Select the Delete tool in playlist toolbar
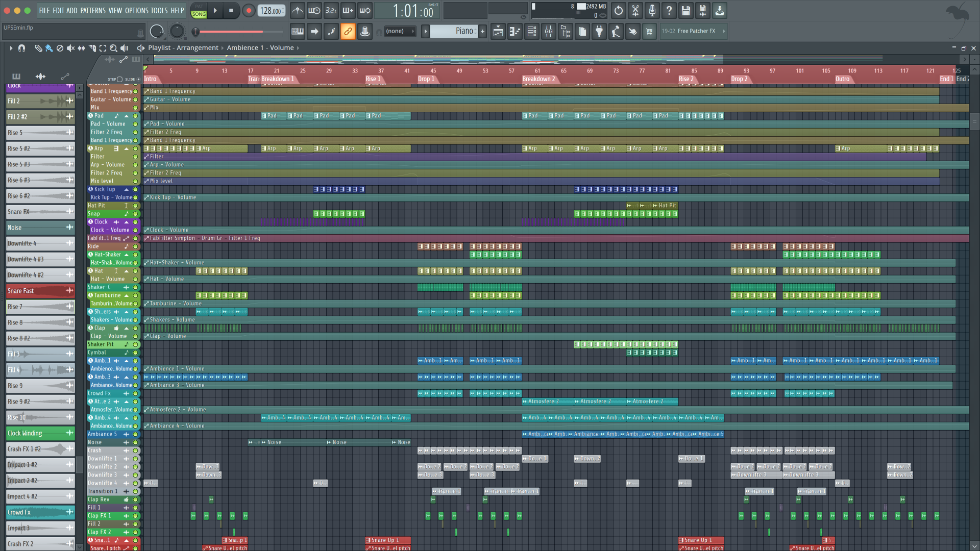 60,48
